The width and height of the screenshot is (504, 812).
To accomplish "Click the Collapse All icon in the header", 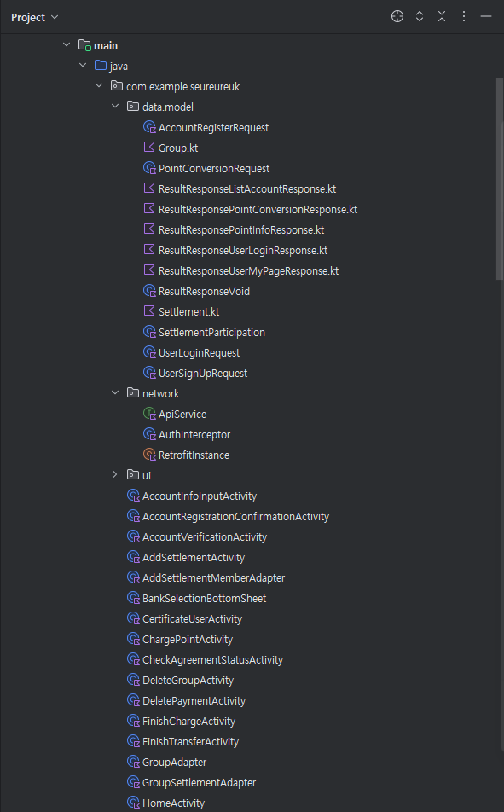I will [x=442, y=16].
